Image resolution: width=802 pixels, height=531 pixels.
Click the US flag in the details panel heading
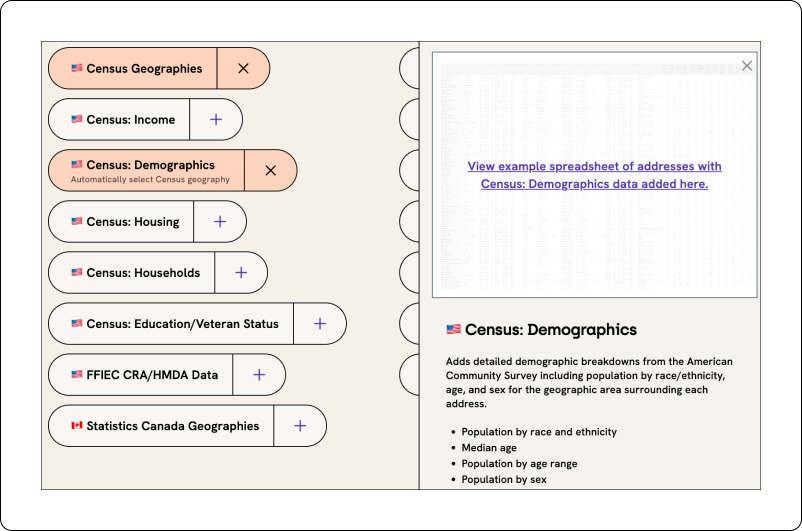453,329
